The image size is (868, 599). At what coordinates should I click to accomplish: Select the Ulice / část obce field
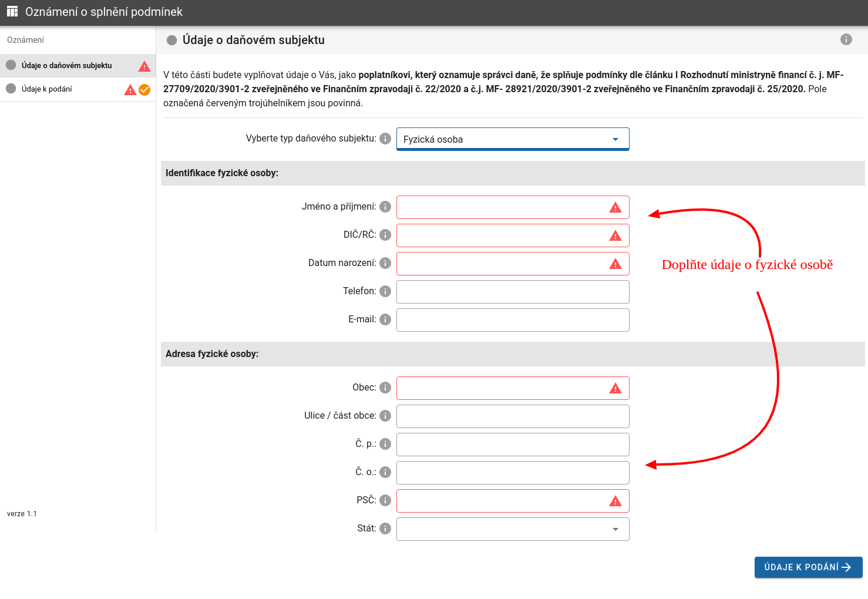(512, 416)
